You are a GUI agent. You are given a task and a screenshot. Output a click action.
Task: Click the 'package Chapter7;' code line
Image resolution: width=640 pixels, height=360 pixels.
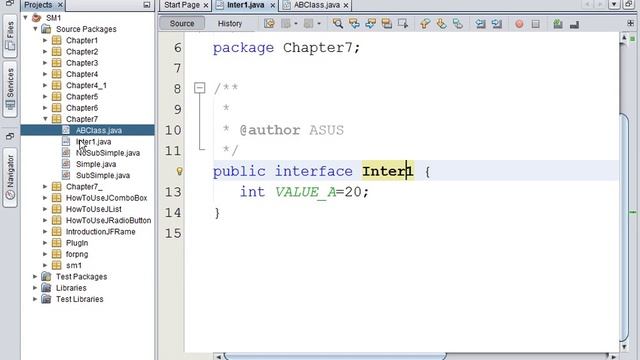point(286,48)
